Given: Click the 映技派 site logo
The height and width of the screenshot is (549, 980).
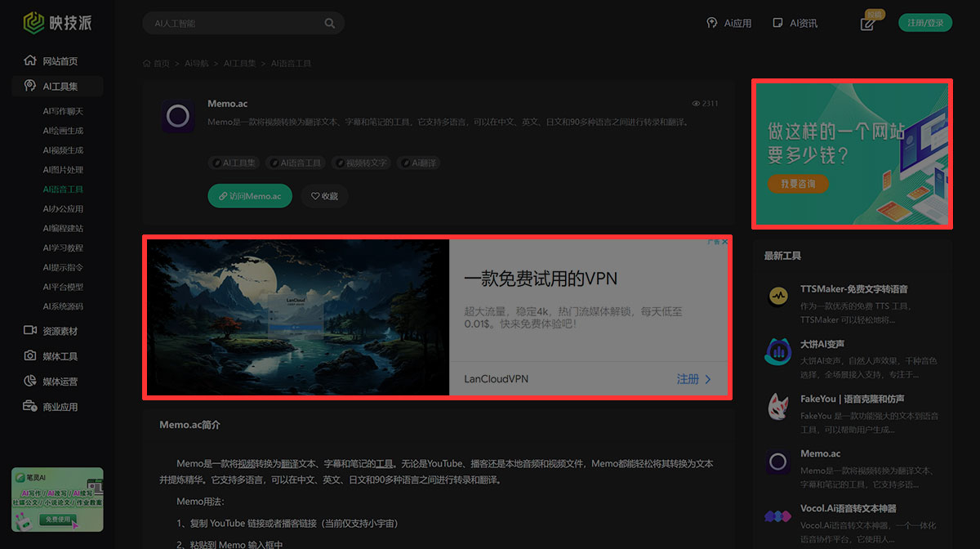Looking at the screenshot, I should coord(57,23).
